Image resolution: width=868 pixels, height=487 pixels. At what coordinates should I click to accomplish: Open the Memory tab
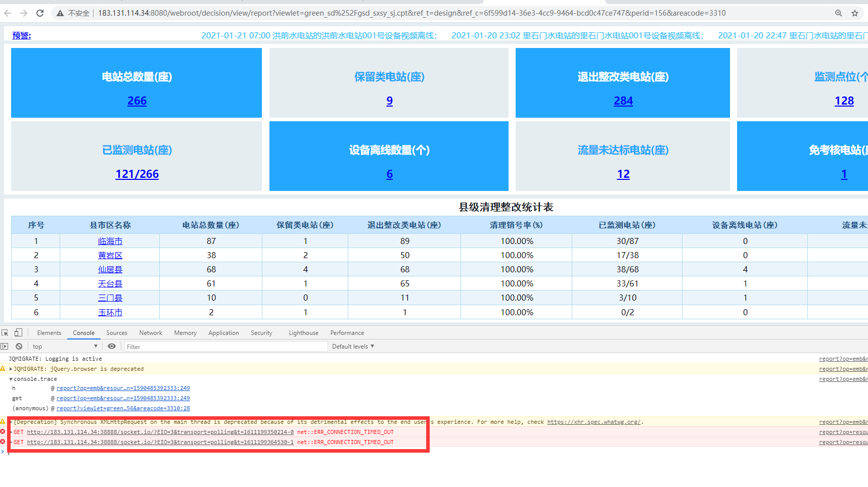[186, 333]
